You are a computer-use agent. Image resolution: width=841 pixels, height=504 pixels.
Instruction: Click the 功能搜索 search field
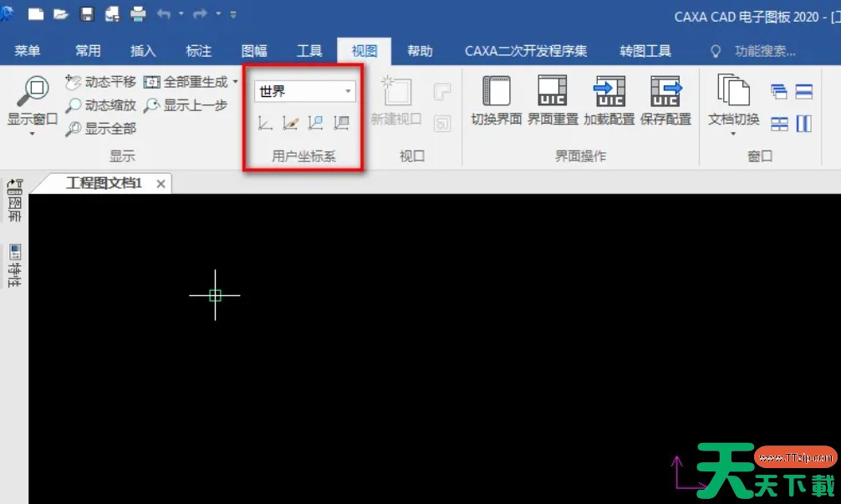766,51
